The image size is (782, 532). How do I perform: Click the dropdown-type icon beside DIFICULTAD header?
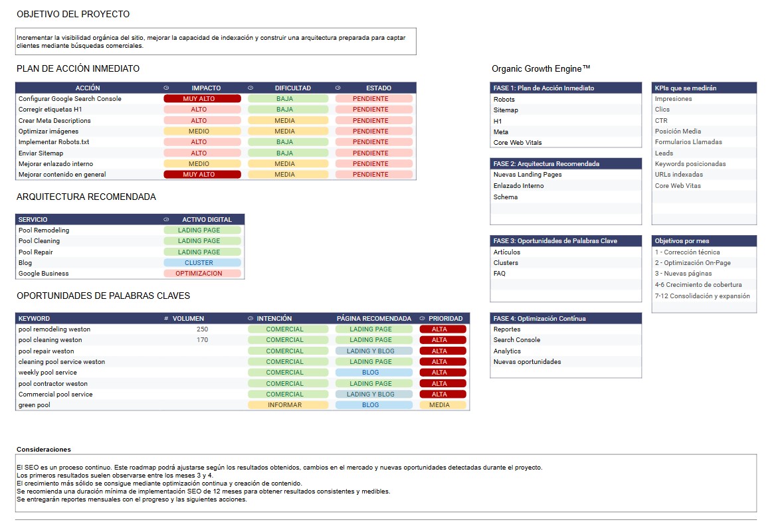250,88
